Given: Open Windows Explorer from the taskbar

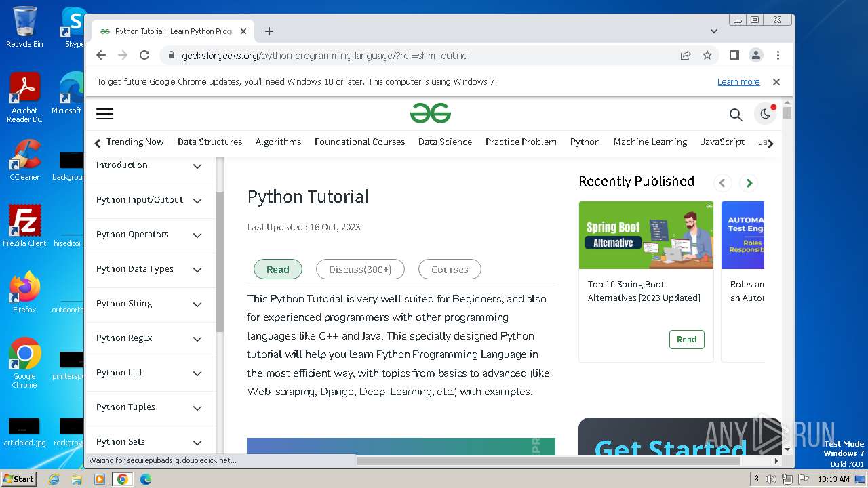Looking at the screenshot, I should 77,479.
